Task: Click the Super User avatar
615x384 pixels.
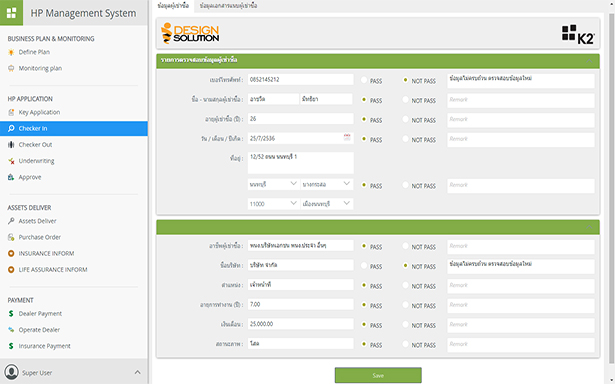Action: (x=11, y=372)
